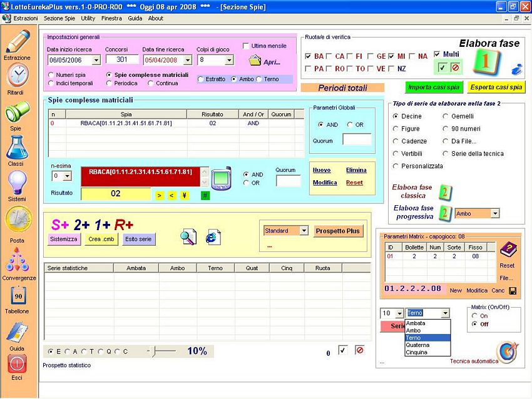Open the Classi flask icon

pyautogui.click(x=17, y=148)
